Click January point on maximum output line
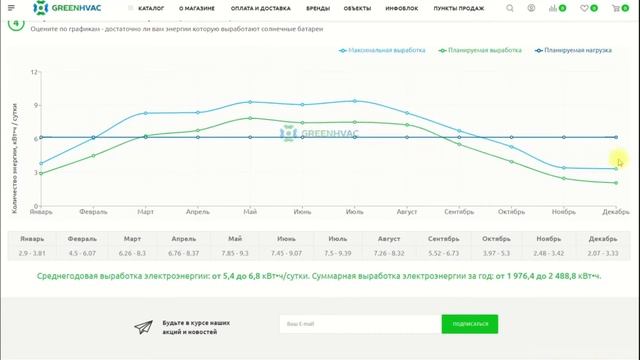The width and height of the screenshot is (640, 360). 41,163
